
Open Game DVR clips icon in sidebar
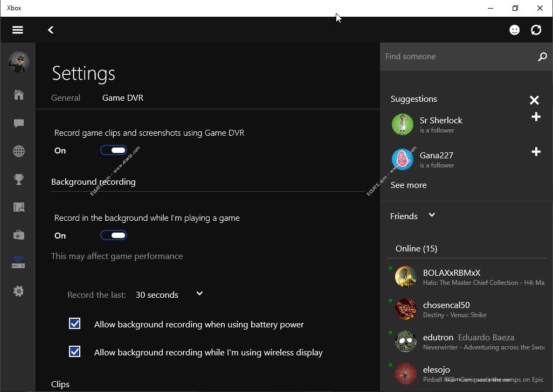point(19,207)
